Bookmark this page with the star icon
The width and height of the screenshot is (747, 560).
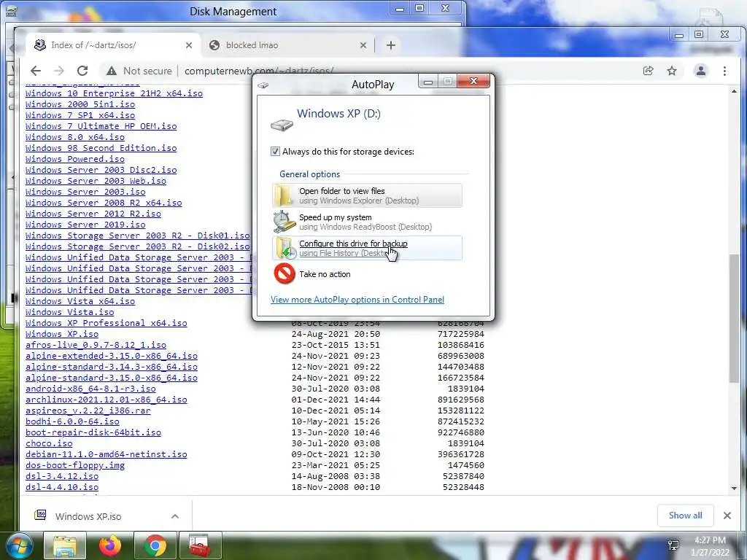(x=672, y=71)
